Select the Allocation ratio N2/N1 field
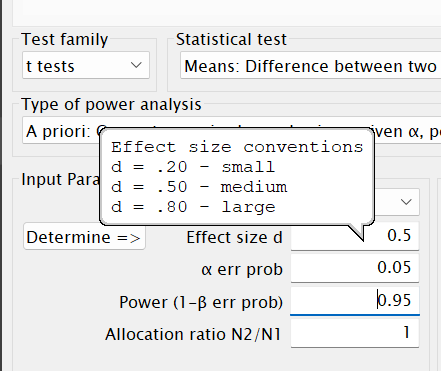The image size is (441, 371). coord(355,333)
